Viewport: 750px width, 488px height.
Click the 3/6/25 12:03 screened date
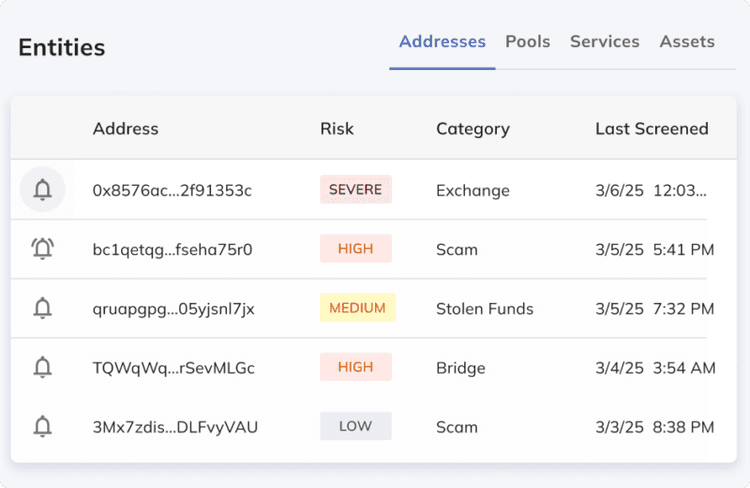tap(651, 190)
